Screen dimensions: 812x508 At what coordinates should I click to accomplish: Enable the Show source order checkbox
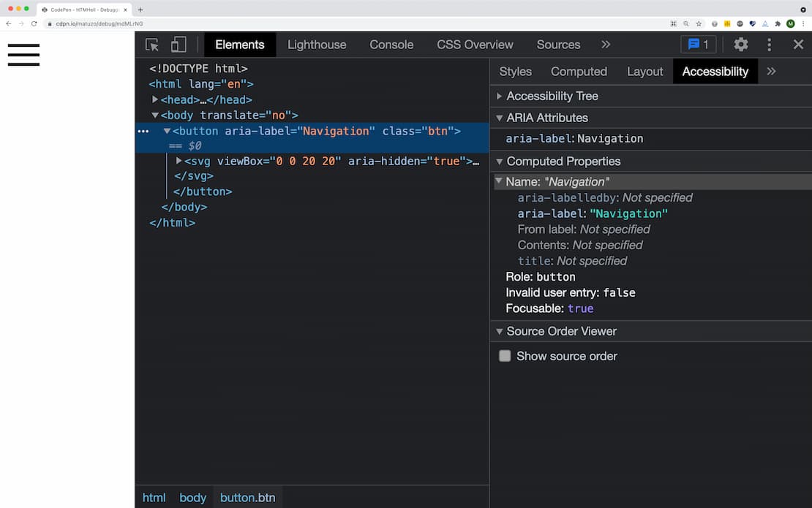click(505, 356)
